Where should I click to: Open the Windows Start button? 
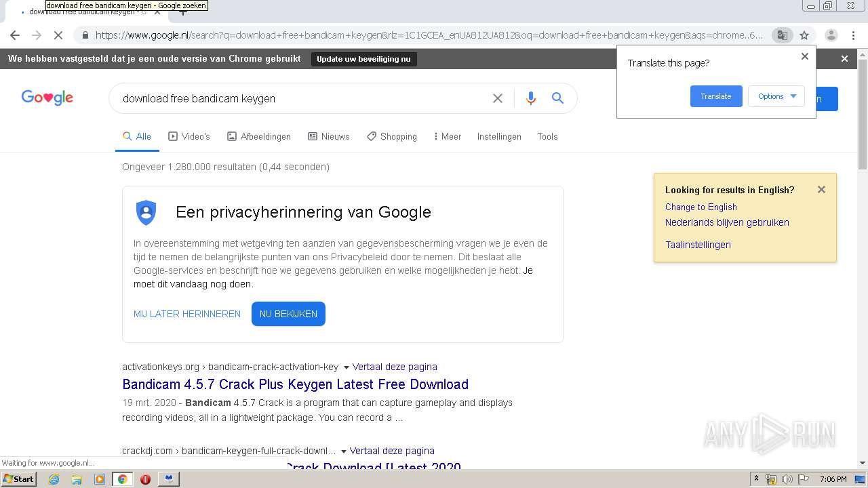[x=18, y=479]
